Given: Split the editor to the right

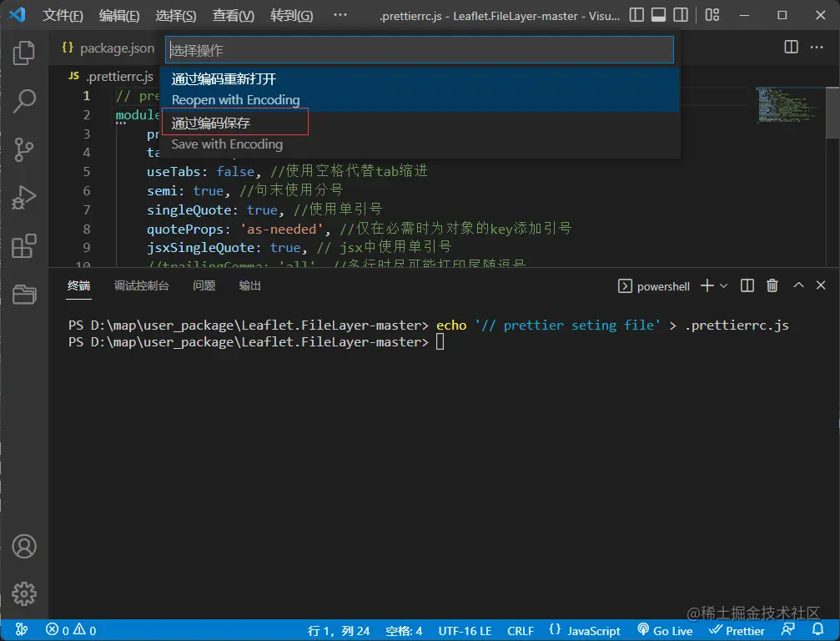Looking at the screenshot, I should click(792, 48).
